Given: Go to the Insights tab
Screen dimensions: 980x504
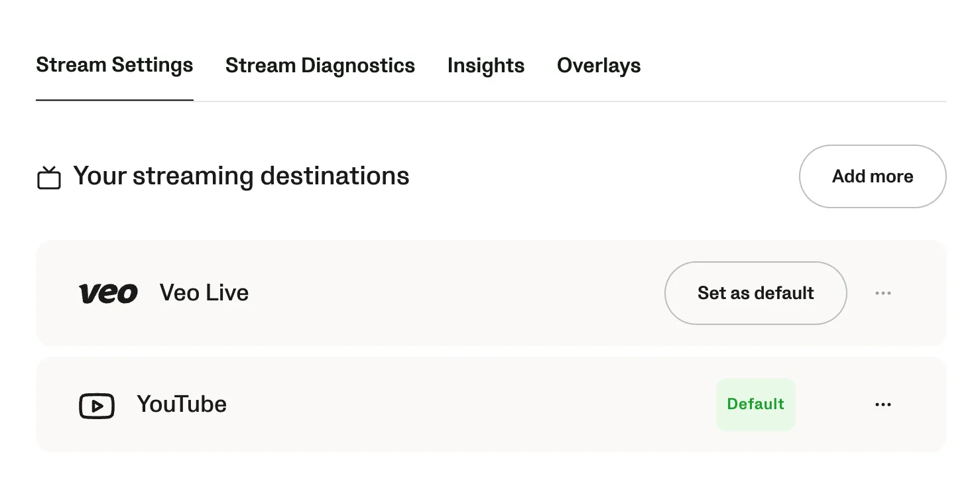Looking at the screenshot, I should [x=485, y=66].
